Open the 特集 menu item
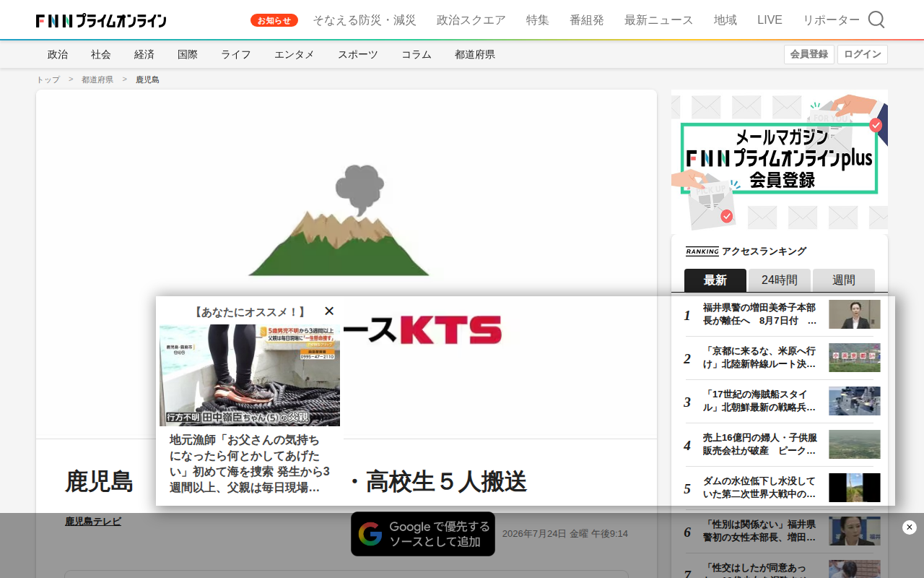This screenshot has height=578, width=924. click(x=538, y=20)
